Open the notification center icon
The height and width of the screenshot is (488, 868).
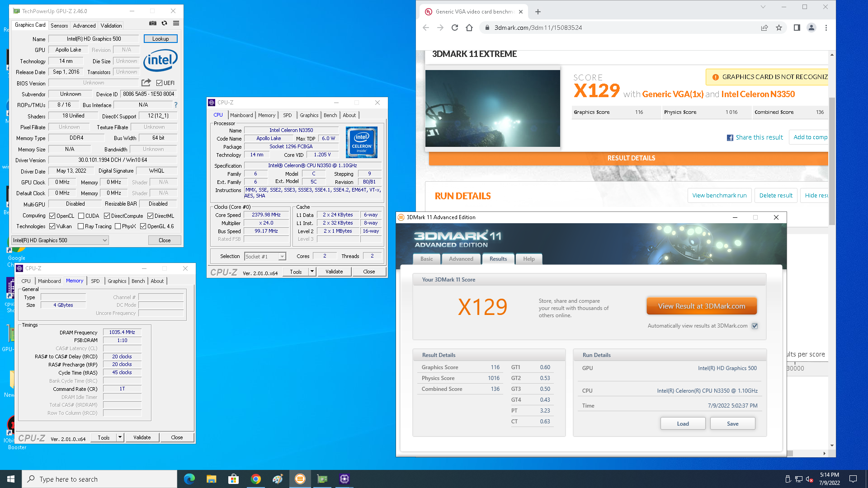click(x=853, y=479)
